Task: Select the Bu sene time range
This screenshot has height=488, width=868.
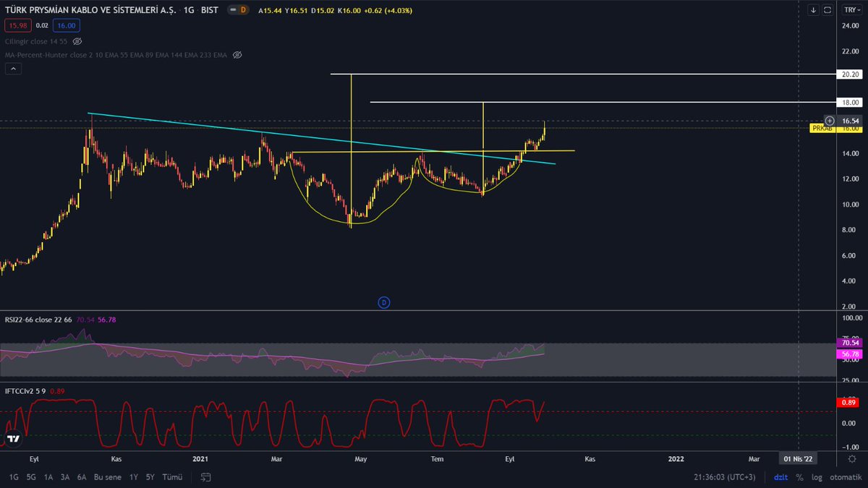Action: pyautogui.click(x=107, y=477)
